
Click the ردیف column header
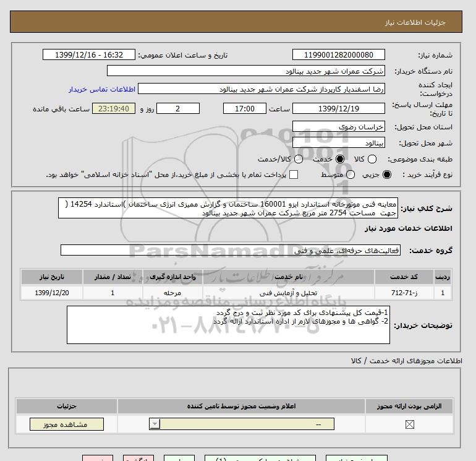pos(443,277)
